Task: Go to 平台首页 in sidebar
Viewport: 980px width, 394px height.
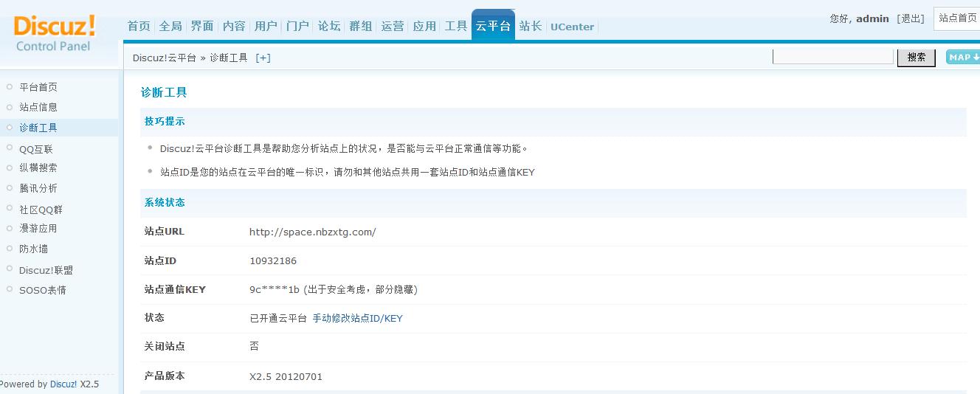Action: [x=38, y=87]
